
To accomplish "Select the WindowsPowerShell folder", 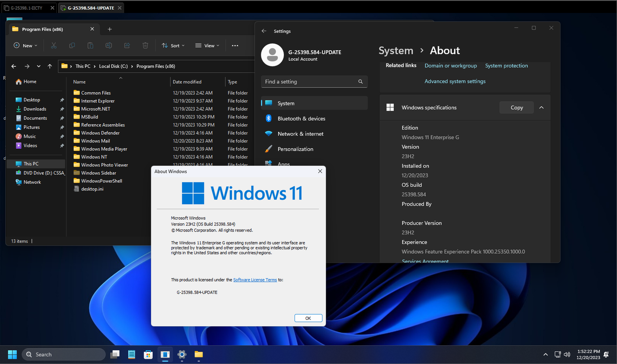I will pos(101,181).
